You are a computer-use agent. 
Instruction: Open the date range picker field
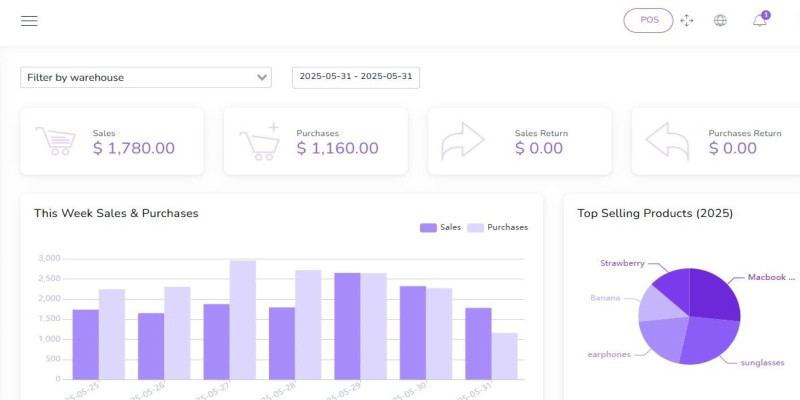click(356, 77)
